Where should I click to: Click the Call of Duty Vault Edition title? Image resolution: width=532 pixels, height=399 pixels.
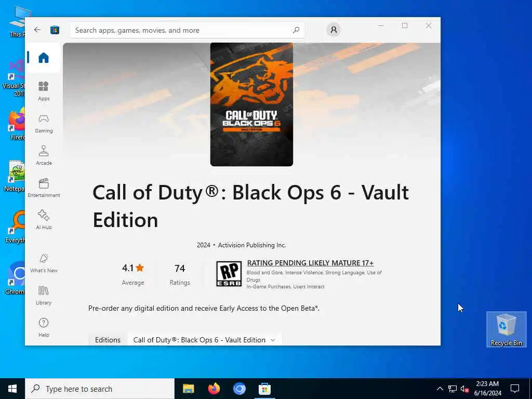coord(250,206)
